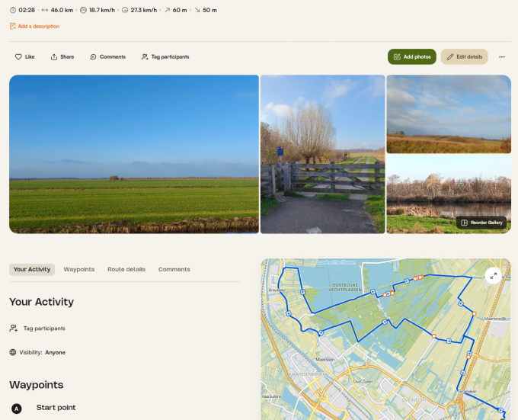Screen dimensions: 518x420
Task: Click the Add a description note icon
Action: tap(12, 26)
